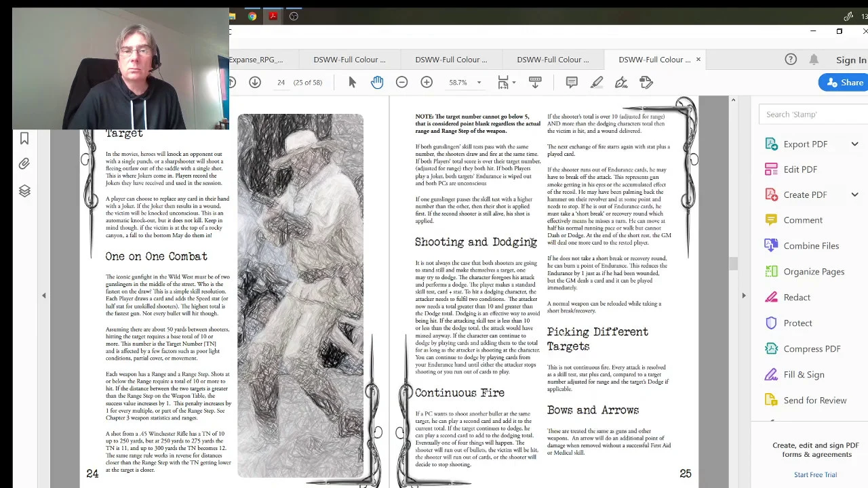Select the highlighter pen tool
The image size is (868, 488).
tap(597, 83)
